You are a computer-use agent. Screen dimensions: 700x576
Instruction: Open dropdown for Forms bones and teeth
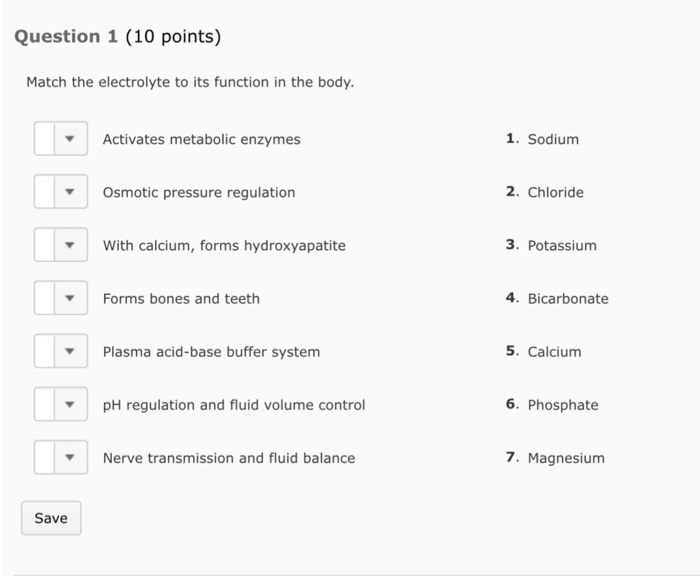(x=61, y=298)
